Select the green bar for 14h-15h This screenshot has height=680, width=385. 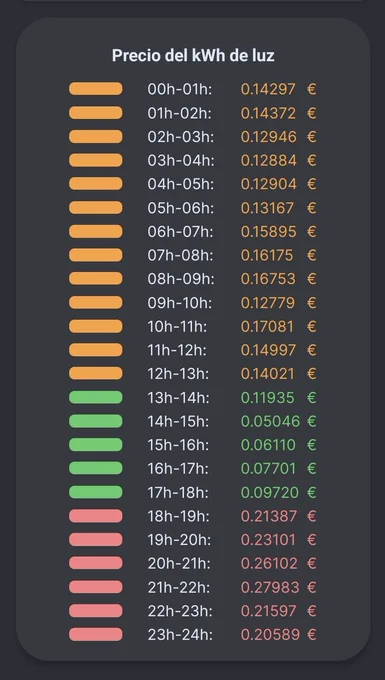(95, 421)
